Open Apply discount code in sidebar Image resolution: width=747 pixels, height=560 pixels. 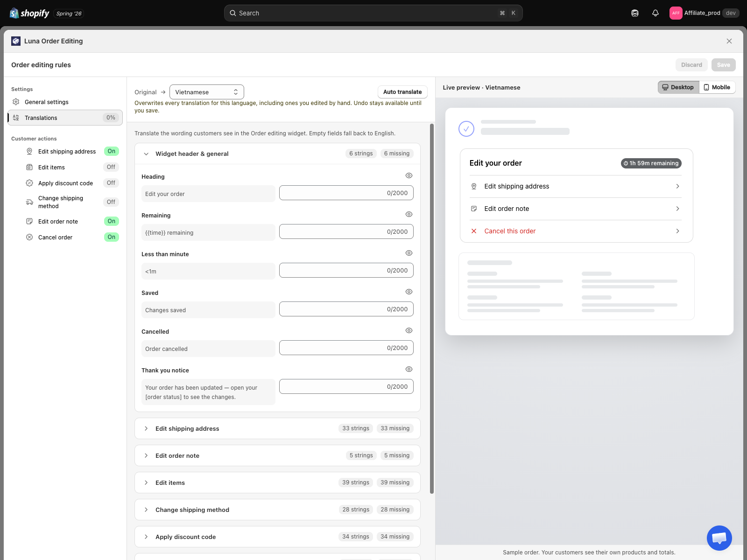click(65, 183)
